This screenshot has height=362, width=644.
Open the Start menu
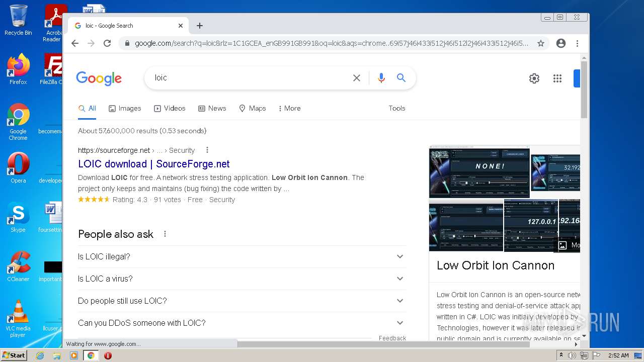14,355
